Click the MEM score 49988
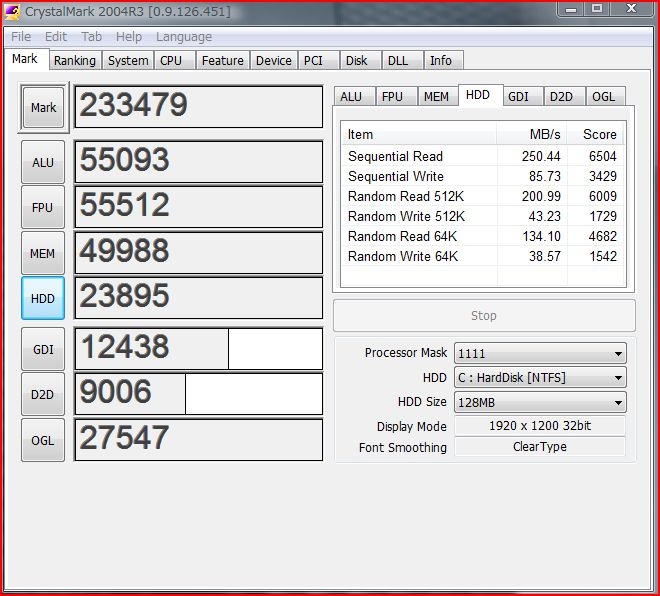The height and width of the screenshot is (596, 660). (199, 253)
